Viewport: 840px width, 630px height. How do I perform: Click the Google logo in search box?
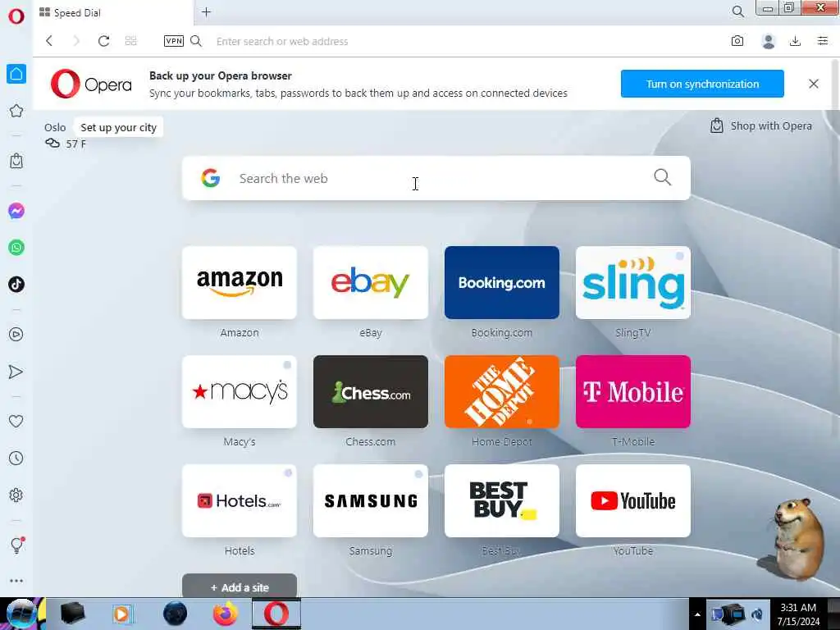tap(211, 178)
